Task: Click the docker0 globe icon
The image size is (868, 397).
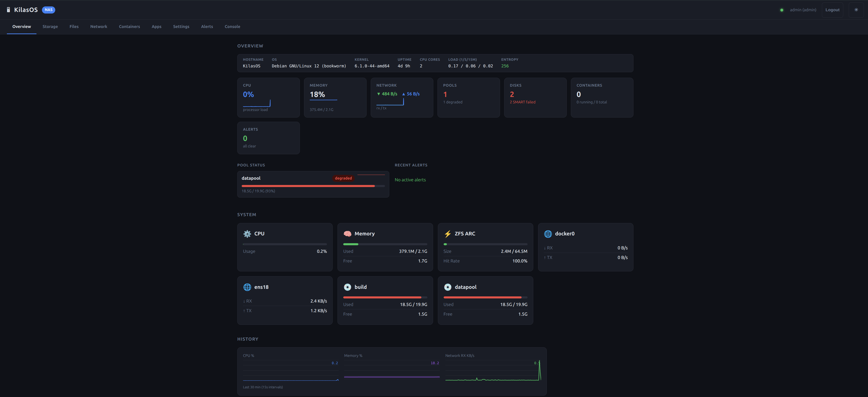Action: (548, 234)
